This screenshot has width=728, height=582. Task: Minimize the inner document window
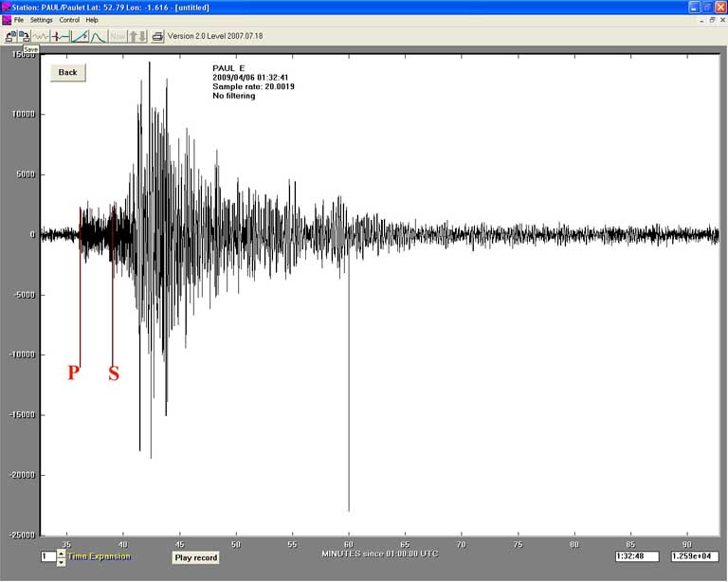pos(701,20)
